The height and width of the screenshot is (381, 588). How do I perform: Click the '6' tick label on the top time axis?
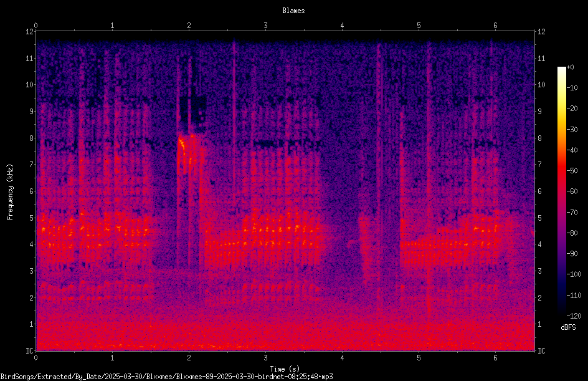click(495, 26)
